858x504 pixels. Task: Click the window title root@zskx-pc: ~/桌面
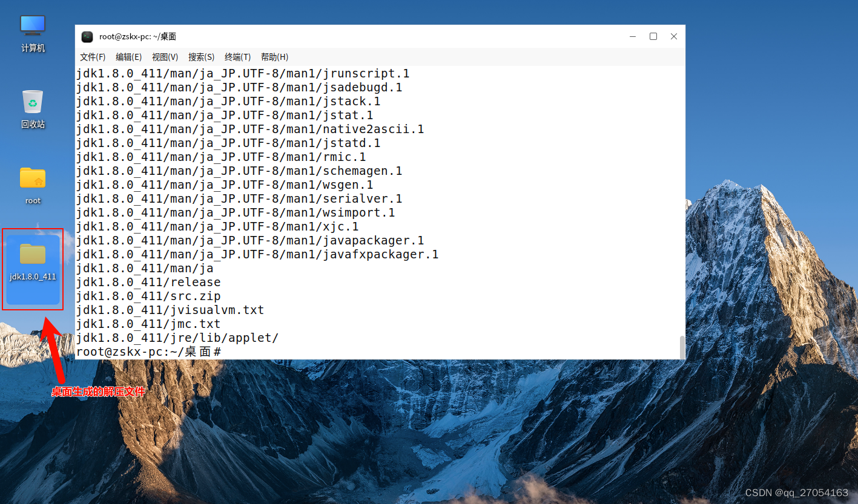[x=137, y=36]
